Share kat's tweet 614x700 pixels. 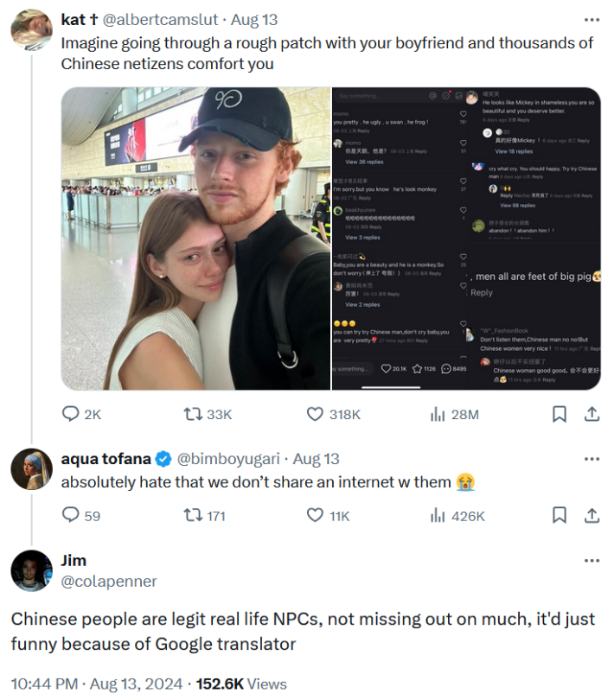[x=592, y=414]
